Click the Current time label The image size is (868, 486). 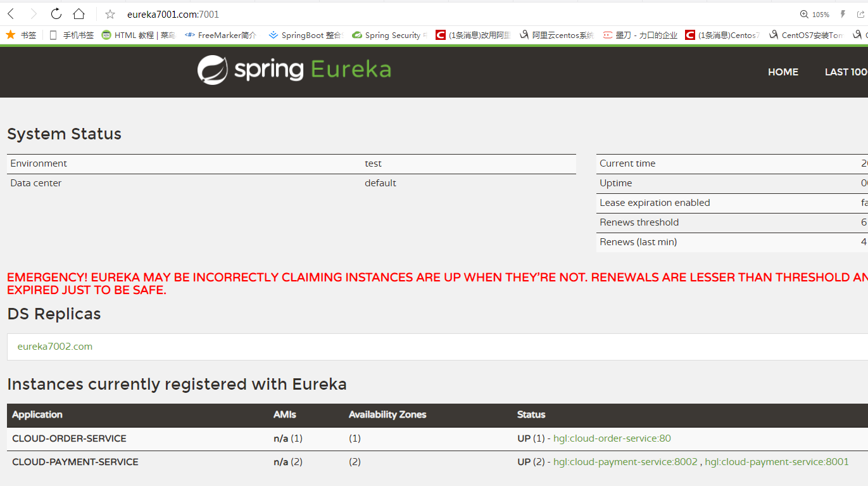pyautogui.click(x=627, y=163)
